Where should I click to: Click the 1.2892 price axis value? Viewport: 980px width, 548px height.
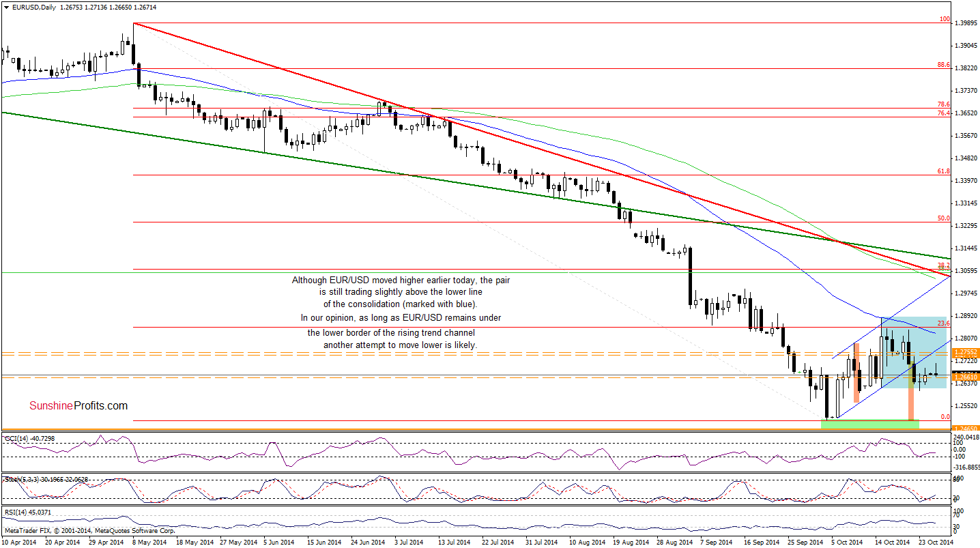pos(966,316)
